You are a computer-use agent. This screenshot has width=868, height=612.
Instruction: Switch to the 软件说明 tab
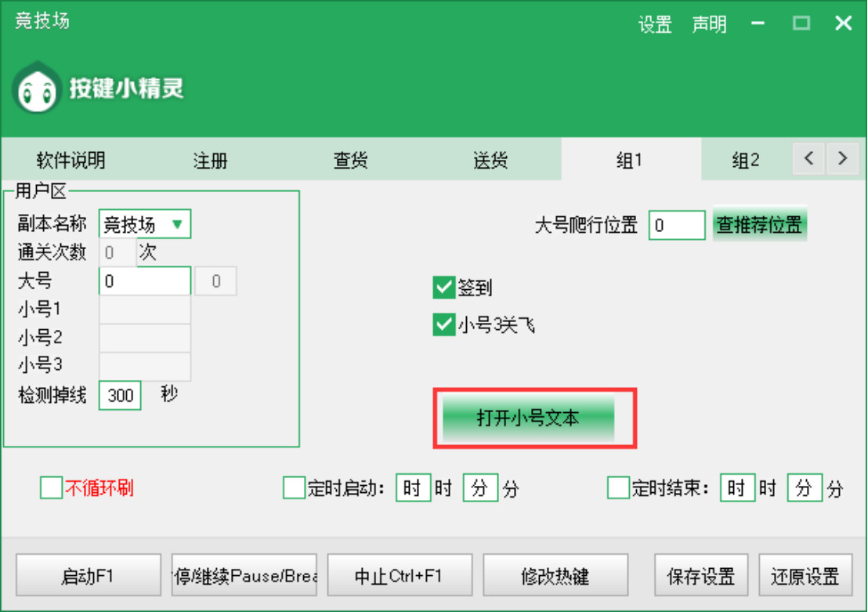pos(71,161)
